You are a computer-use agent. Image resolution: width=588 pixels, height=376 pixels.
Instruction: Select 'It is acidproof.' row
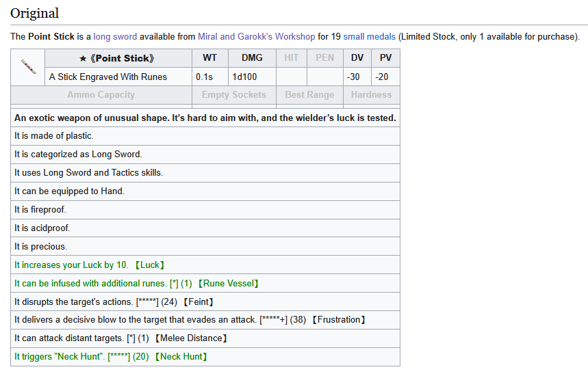(205, 228)
